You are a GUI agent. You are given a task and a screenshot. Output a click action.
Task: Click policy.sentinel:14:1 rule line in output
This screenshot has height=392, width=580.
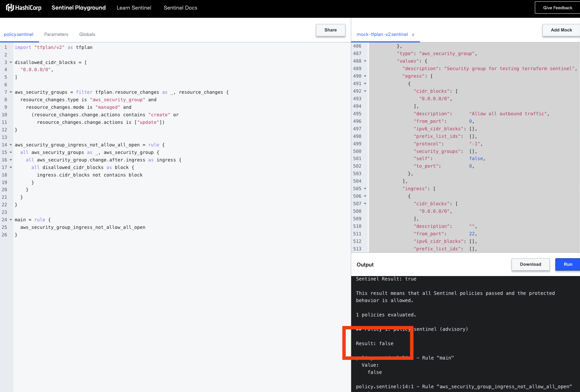(464, 387)
